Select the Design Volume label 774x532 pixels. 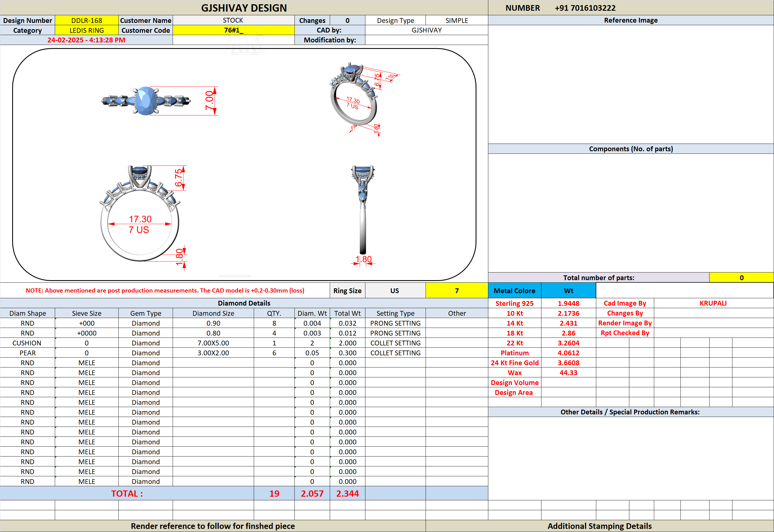click(x=515, y=383)
